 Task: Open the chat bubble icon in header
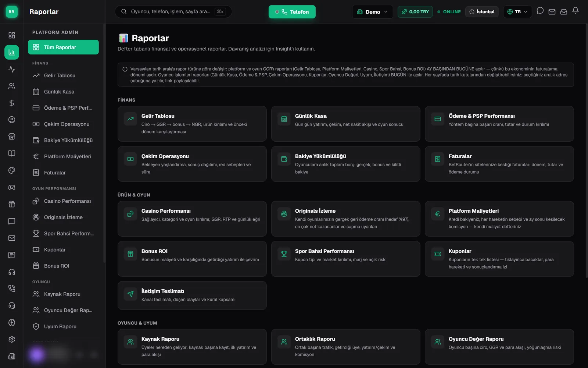(540, 11)
